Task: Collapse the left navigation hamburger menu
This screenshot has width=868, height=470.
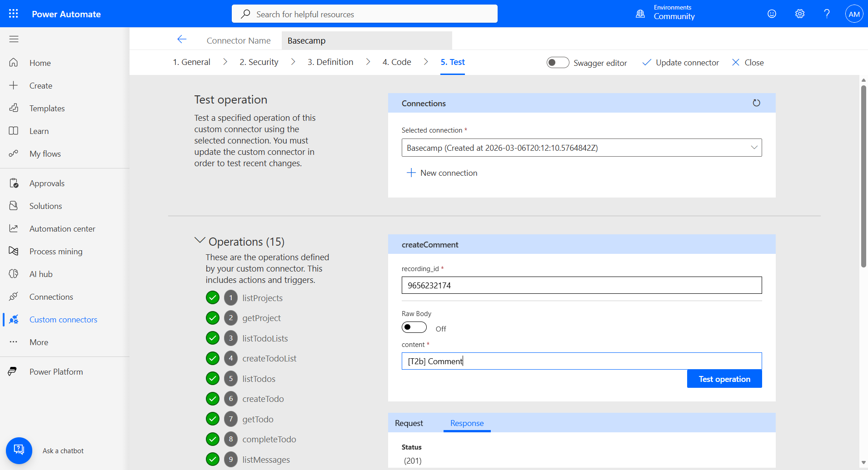Action: pyautogui.click(x=14, y=39)
